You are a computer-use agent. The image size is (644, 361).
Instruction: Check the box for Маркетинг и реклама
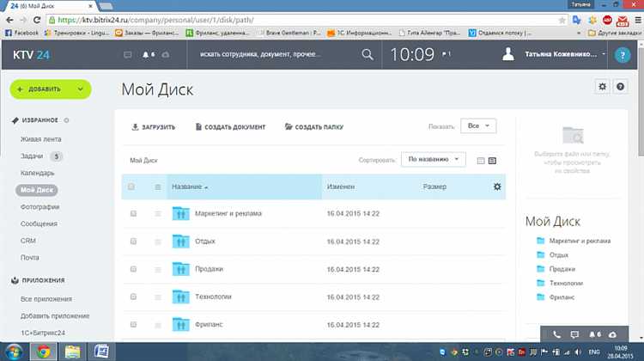(x=133, y=213)
